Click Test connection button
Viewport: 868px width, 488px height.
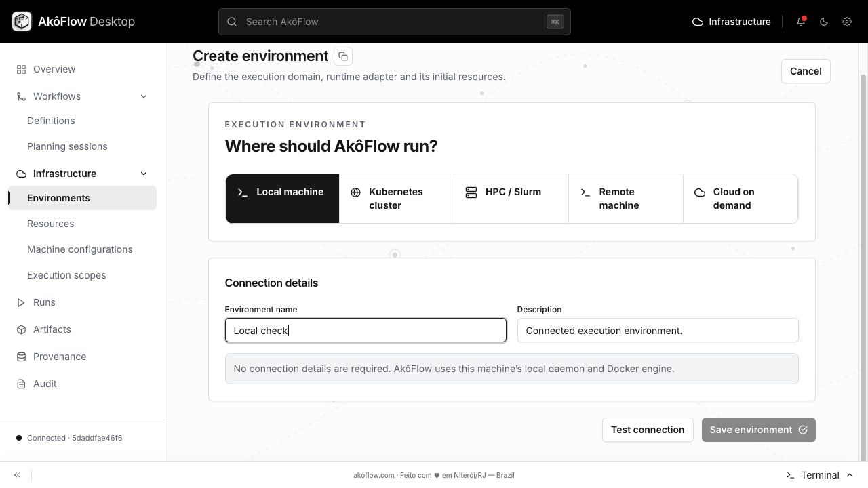coord(648,430)
